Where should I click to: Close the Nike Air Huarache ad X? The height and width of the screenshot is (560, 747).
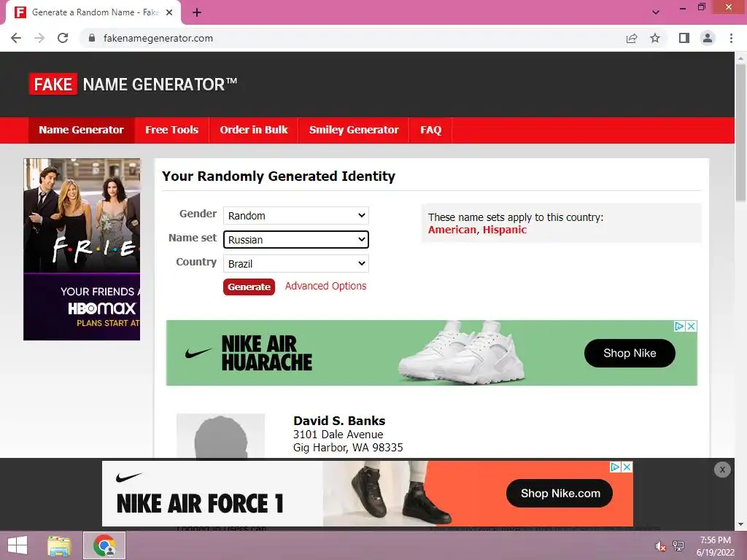(692, 326)
